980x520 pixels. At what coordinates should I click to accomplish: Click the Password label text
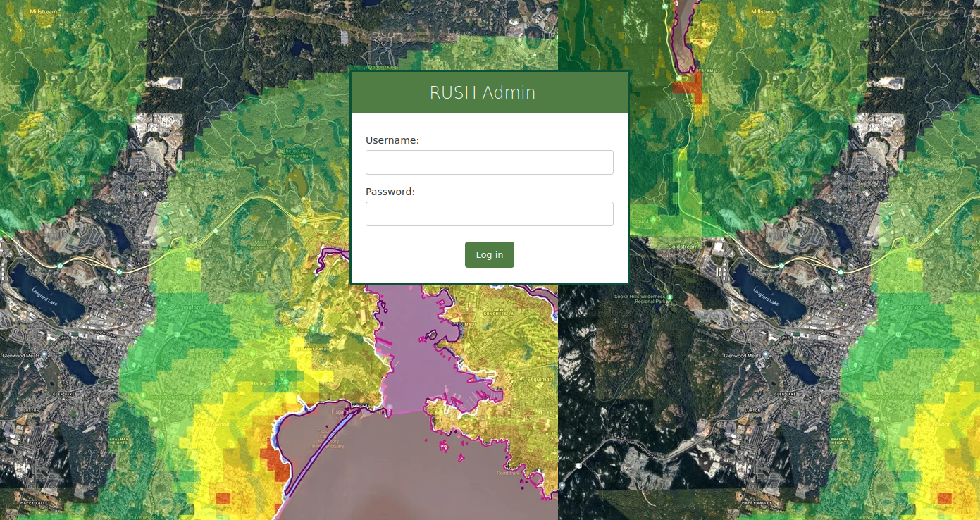[390, 192]
